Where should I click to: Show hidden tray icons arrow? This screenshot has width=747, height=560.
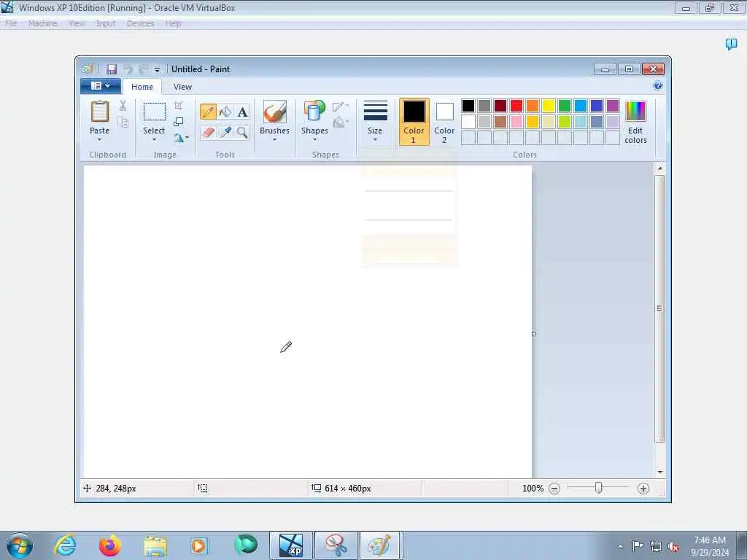(x=621, y=547)
